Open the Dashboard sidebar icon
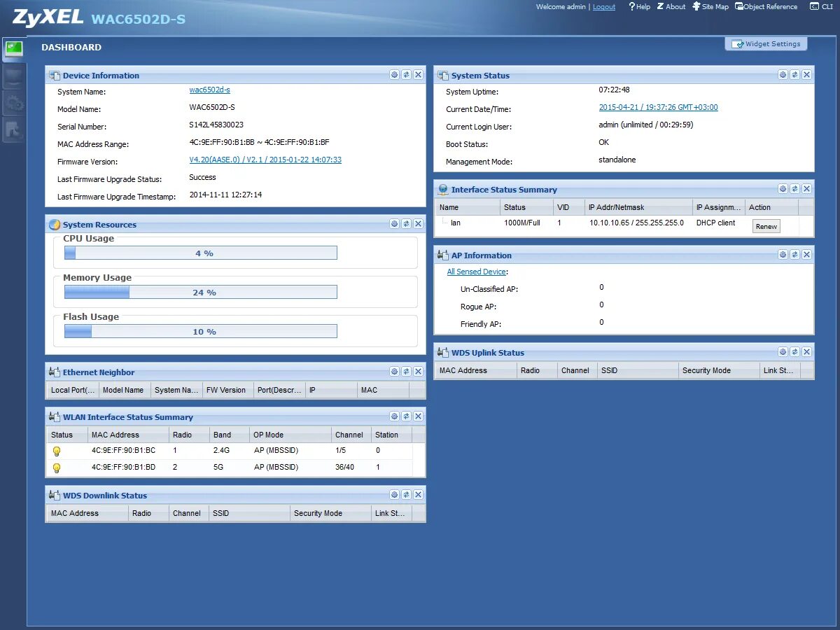840x630 pixels. (14, 49)
